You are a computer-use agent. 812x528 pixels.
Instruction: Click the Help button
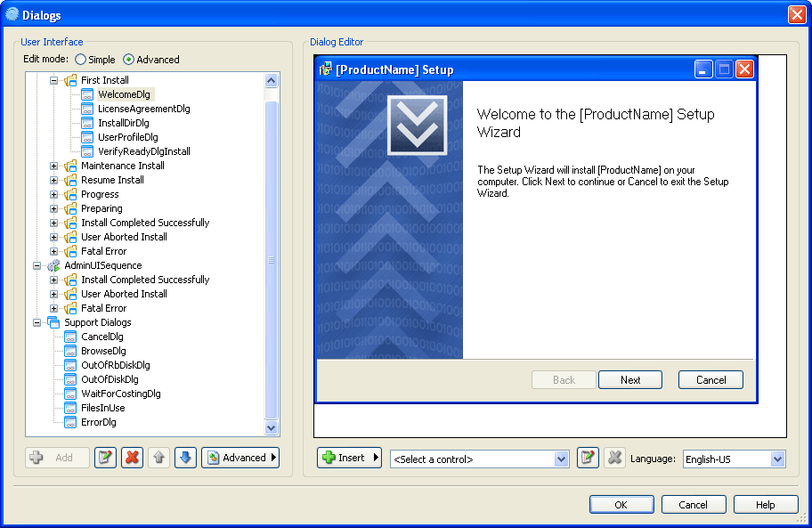(x=766, y=505)
